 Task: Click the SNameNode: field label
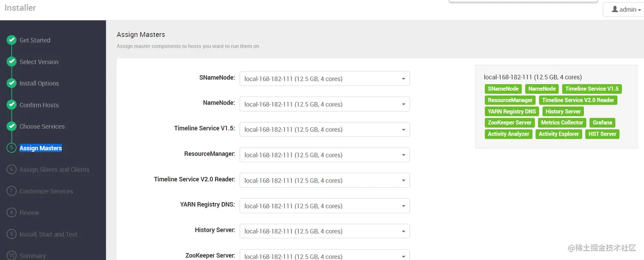point(217,78)
